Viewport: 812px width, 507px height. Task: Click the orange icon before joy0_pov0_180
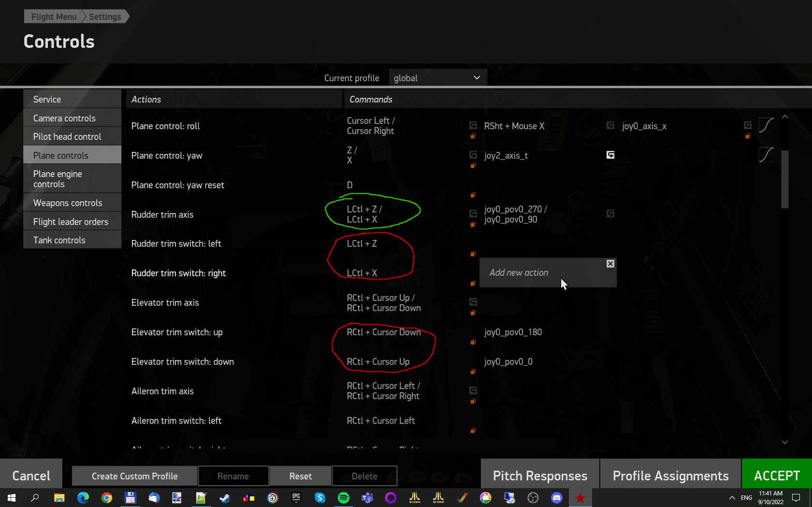click(473, 343)
